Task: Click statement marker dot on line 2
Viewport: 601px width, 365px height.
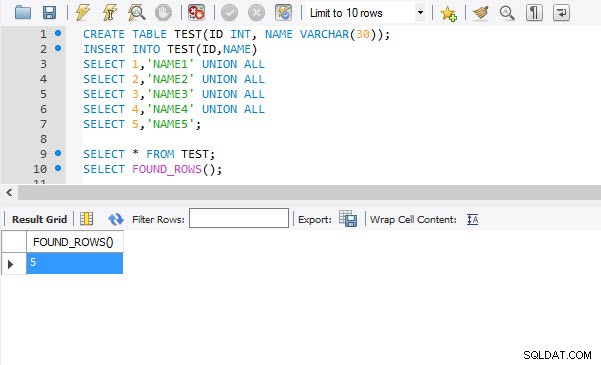Action: (58, 48)
